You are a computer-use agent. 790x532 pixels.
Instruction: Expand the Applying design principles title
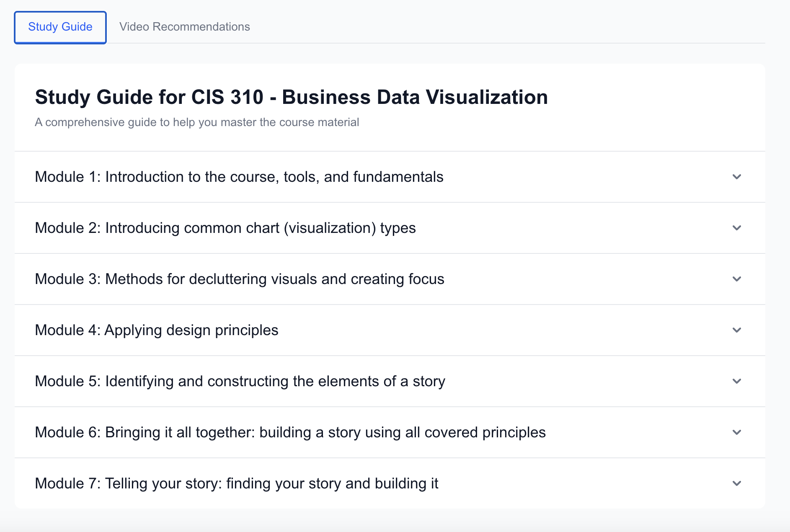tap(156, 330)
